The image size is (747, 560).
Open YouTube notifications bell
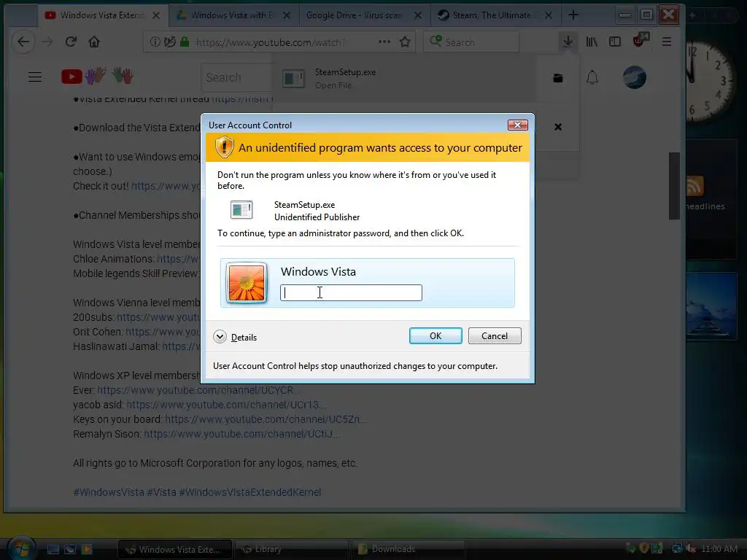pyautogui.click(x=592, y=77)
